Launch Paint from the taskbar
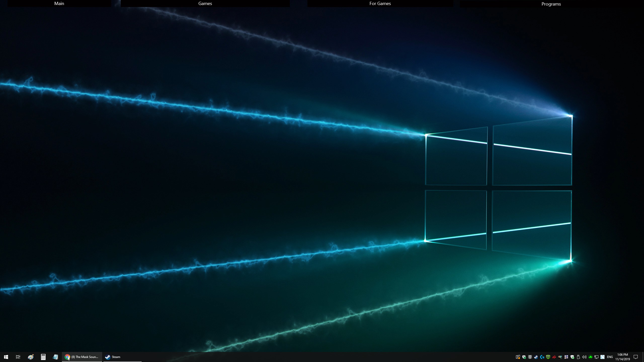Viewport: 644px width, 362px height. (31, 357)
